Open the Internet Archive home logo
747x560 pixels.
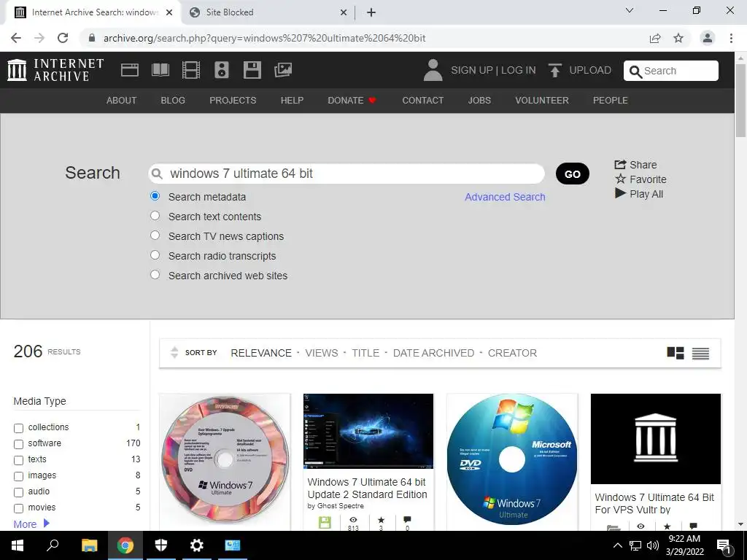[x=55, y=70]
